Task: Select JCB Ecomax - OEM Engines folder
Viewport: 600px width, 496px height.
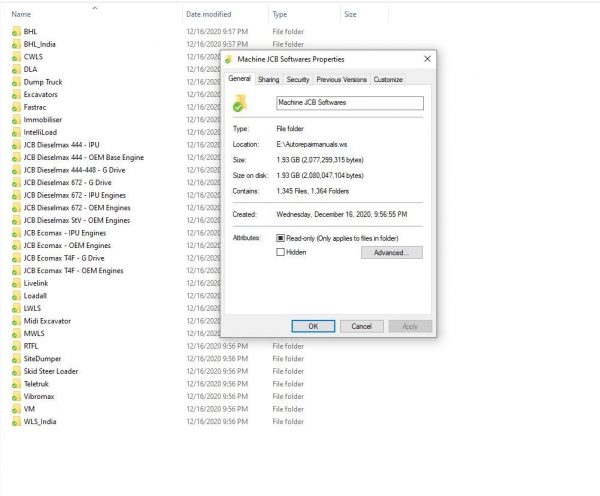Action: pyautogui.click(x=67, y=246)
